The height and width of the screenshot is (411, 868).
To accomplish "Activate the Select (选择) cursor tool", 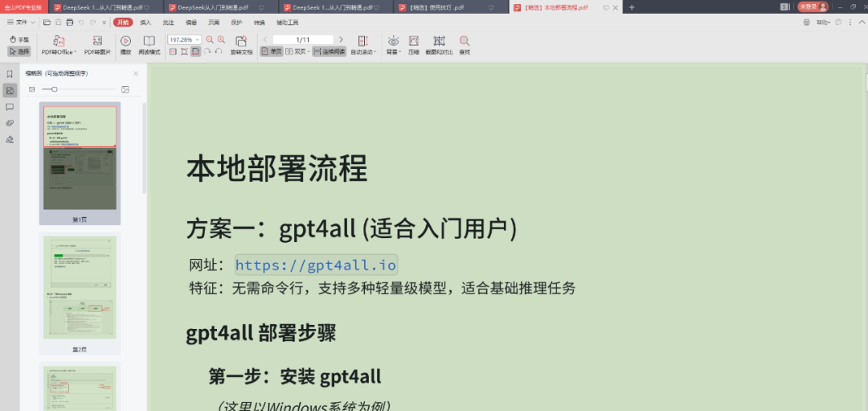I will click(18, 51).
